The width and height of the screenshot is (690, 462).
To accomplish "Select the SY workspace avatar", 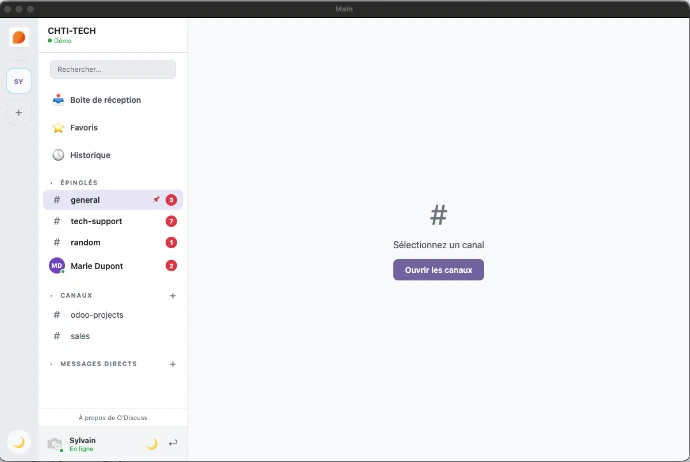I will pyautogui.click(x=18, y=81).
